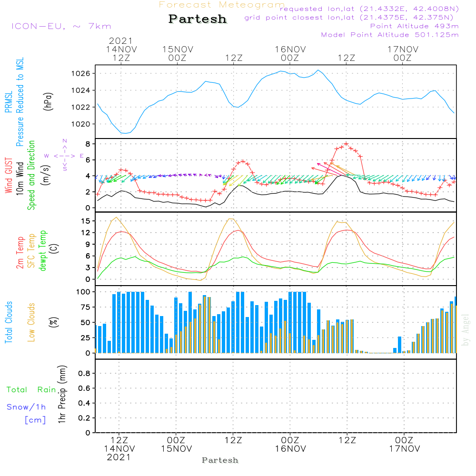
Task: Click the '10m Wind' legend label
Action: 20,178
